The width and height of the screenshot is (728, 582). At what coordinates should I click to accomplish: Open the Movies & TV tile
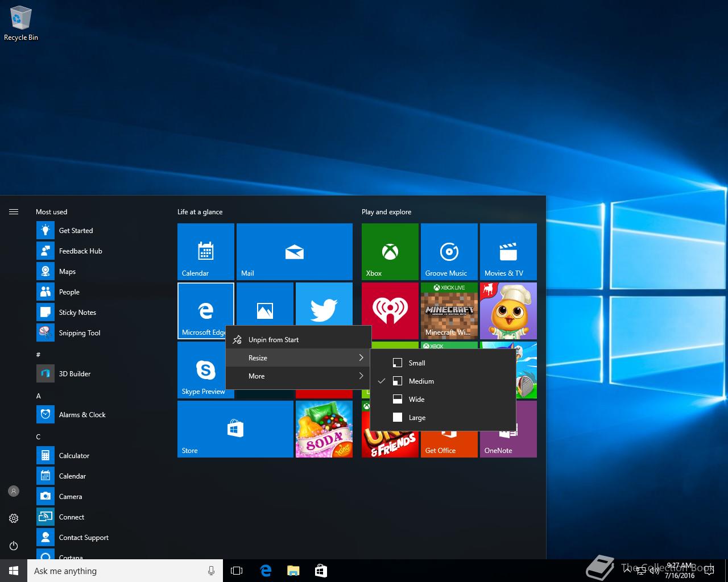[x=508, y=251]
